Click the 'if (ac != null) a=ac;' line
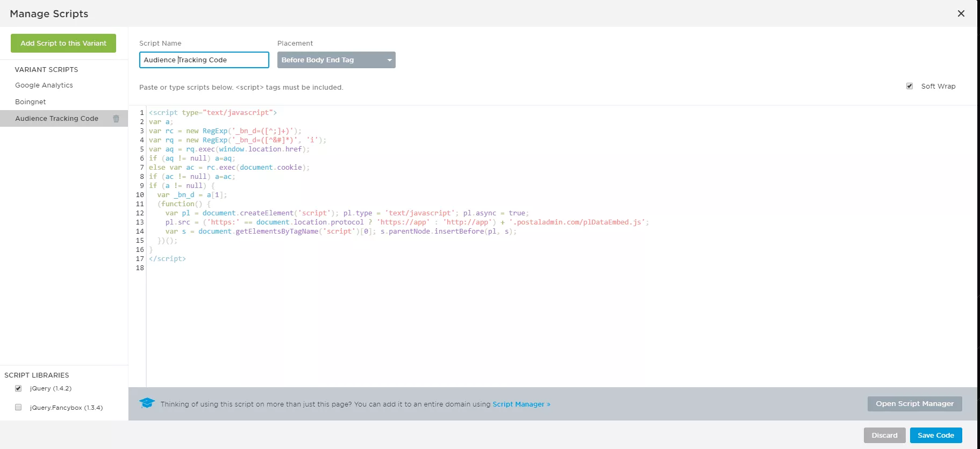The width and height of the screenshot is (980, 449). [192, 177]
